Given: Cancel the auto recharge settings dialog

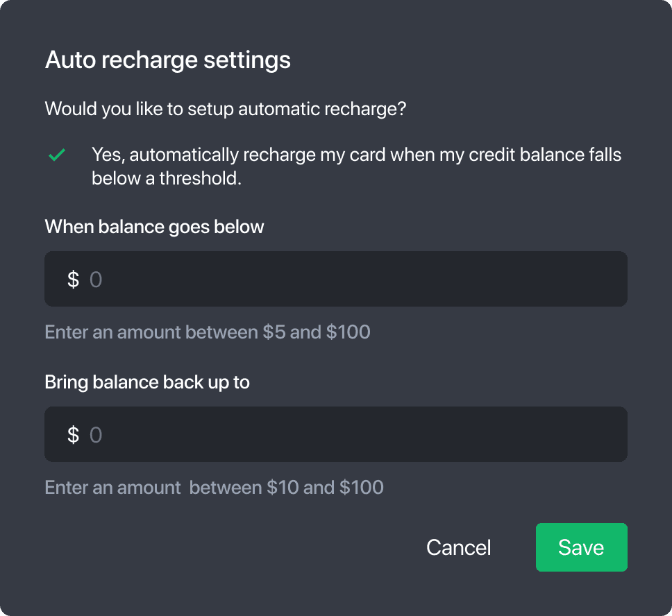Looking at the screenshot, I should click(x=458, y=547).
